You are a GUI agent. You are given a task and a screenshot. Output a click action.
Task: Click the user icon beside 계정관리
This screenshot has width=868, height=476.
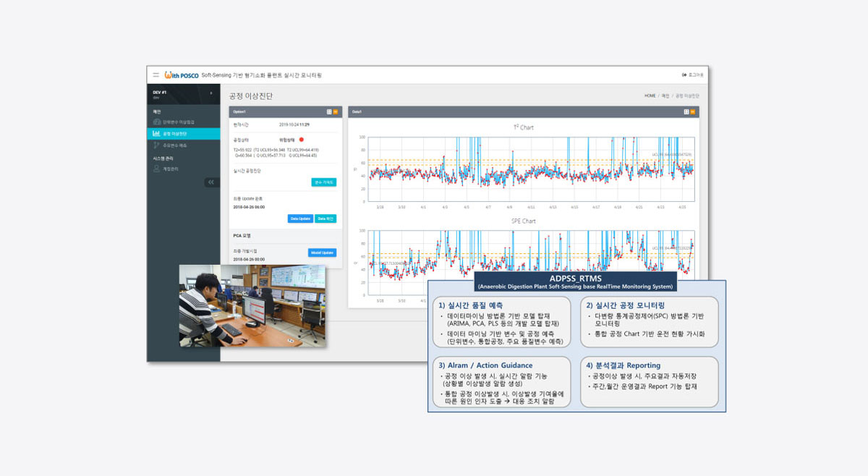pyautogui.click(x=157, y=169)
